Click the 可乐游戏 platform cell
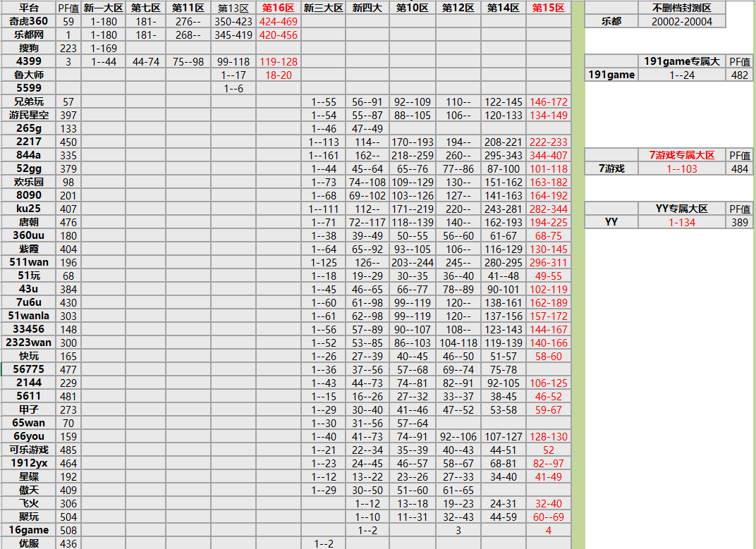756x549 pixels. coord(28,450)
